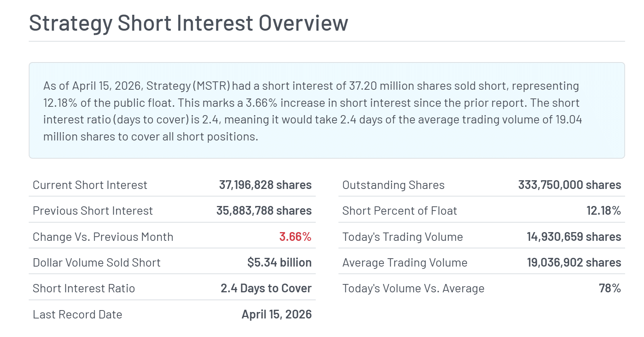
Task: Click the 'April 15, 2026' table value
Action: pyautogui.click(x=277, y=314)
